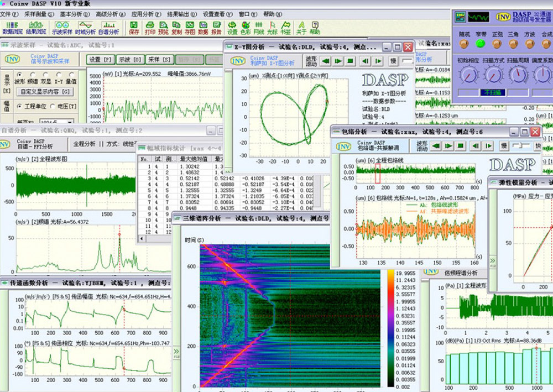Screen dimensions: 553x392
Task: Click the 不扫描 scan mode field
Action: pyautogui.click(x=493, y=92)
